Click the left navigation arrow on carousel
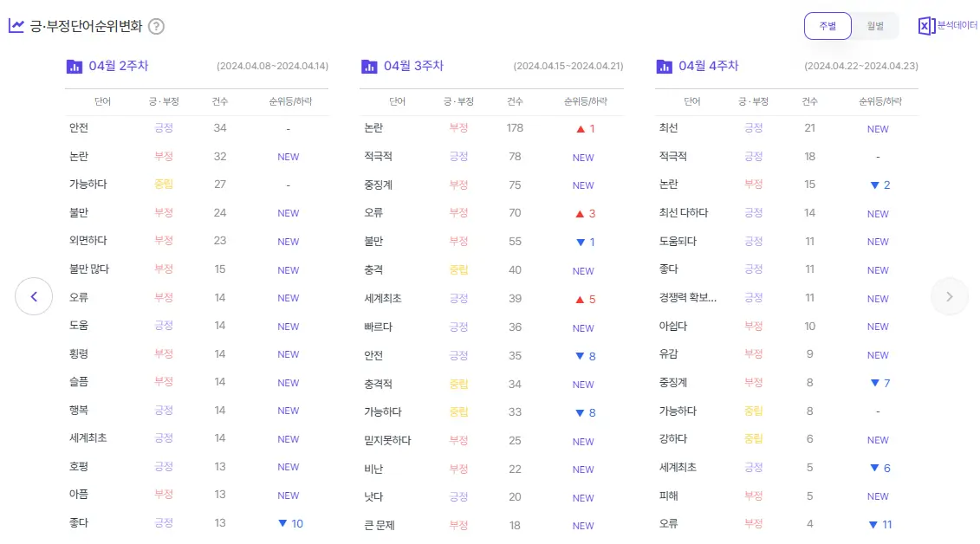This screenshot has width=980, height=544. click(x=33, y=296)
